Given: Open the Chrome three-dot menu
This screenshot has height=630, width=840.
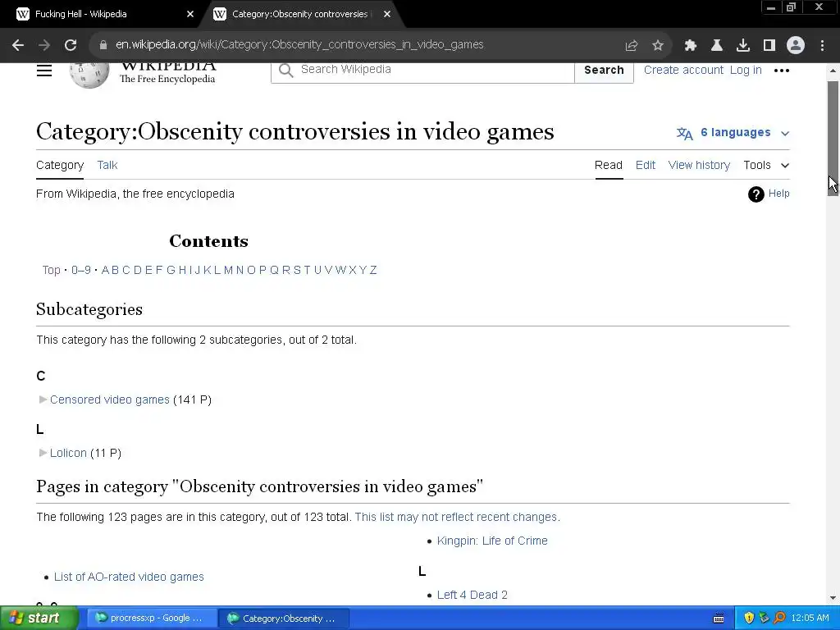Looking at the screenshot, I should [822, 45].
